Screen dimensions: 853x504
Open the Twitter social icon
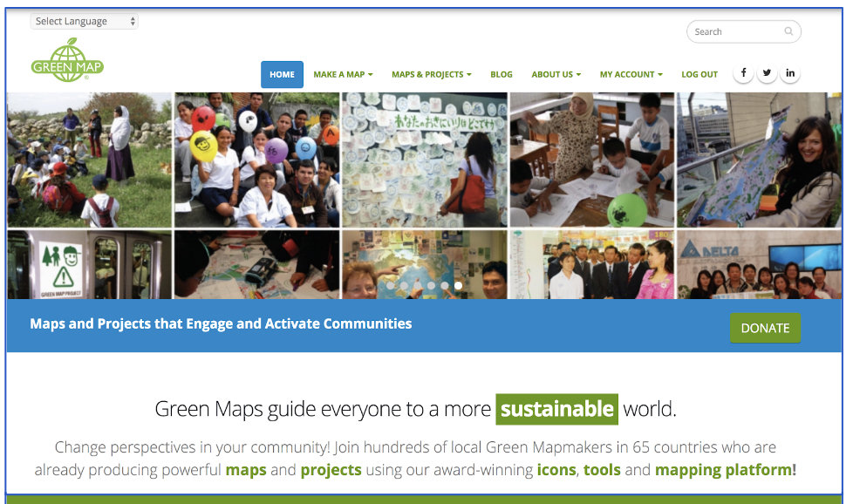click(x=767, y=73)
